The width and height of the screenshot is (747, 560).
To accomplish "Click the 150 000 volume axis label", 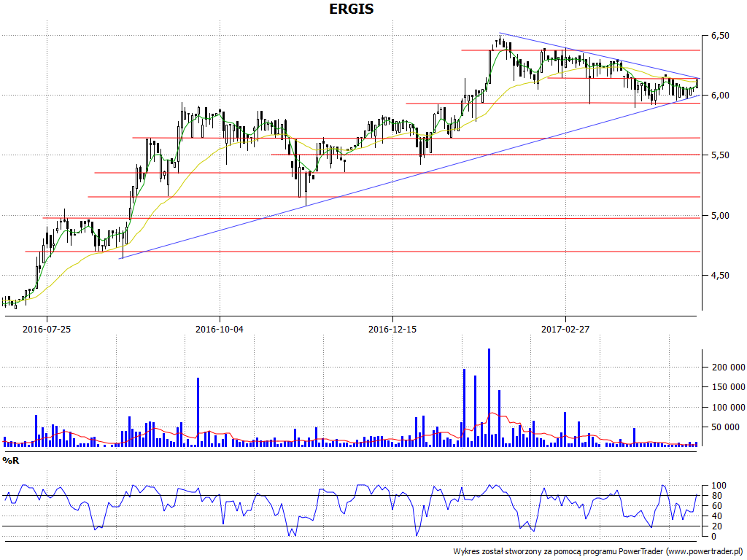I will (727, 387).
